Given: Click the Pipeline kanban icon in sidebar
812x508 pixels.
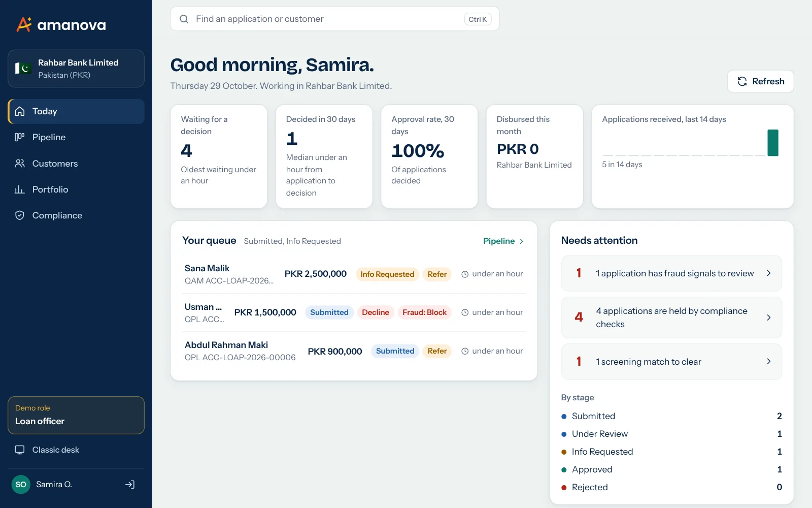Looking at the screenshot, I should tap(20, 137).
